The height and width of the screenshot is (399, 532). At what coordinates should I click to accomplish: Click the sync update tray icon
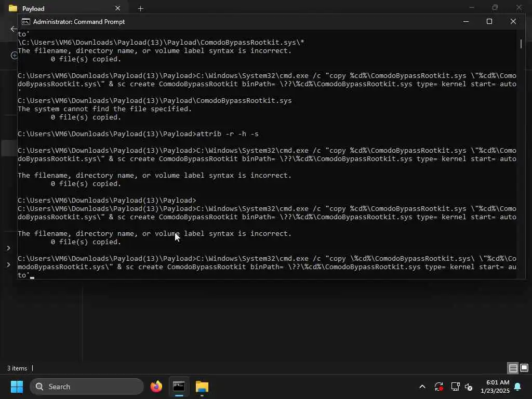438,387
